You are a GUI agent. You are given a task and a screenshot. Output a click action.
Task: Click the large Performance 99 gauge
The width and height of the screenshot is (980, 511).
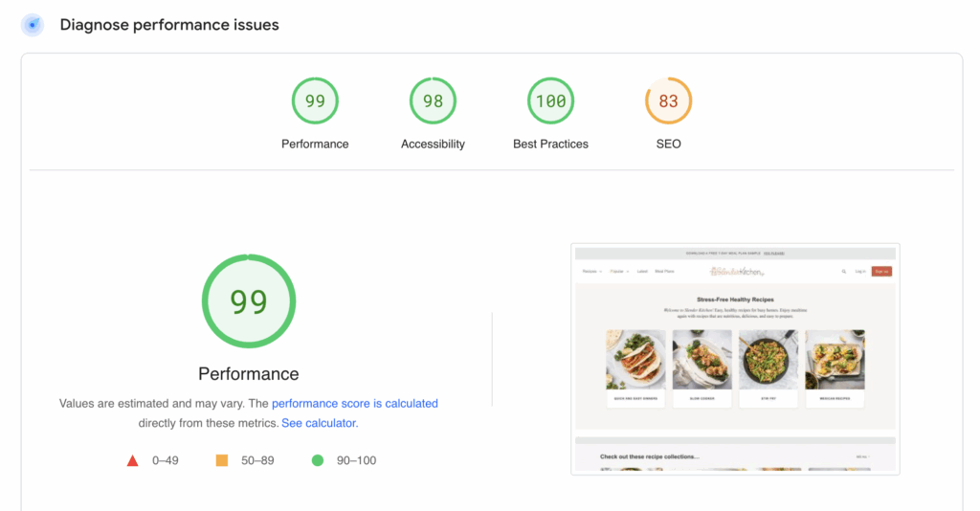coord(249,301)
